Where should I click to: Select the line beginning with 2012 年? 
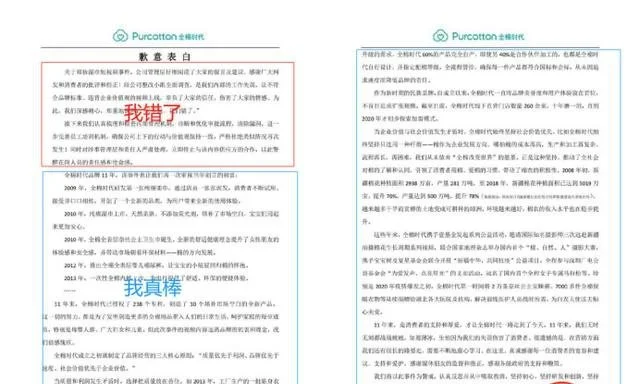pyautogui.click(x=156, y=265)
